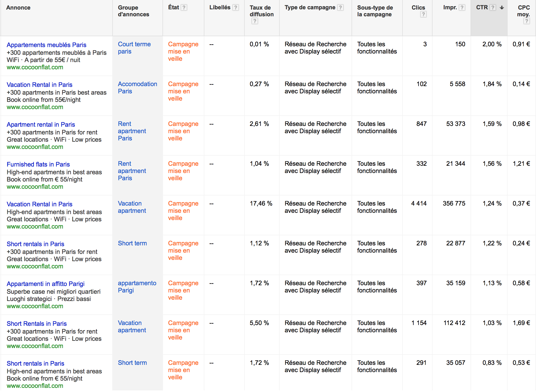Open 'Accomodation Paris' ad group
Viewport: 536px width, 392px height.
pyautogui.click(x=137, y=88)
